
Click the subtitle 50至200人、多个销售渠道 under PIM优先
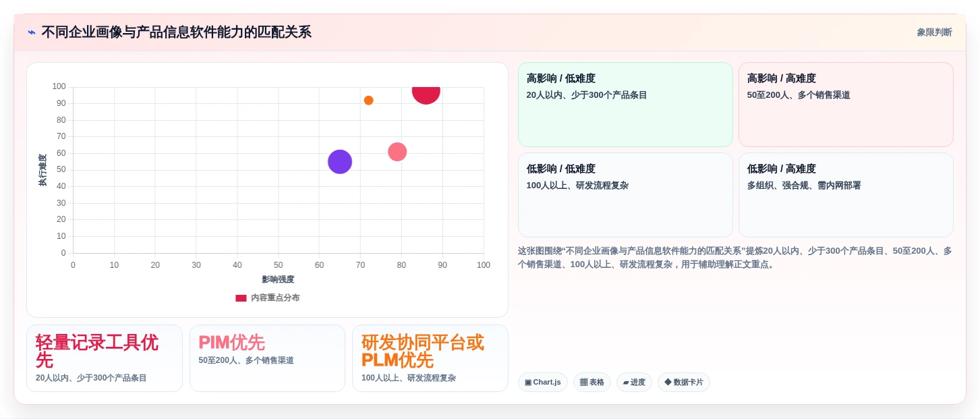coord(246,361)
